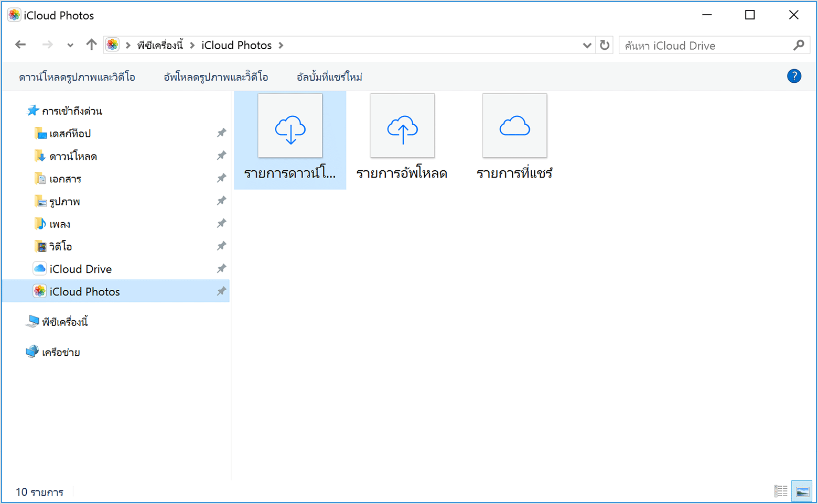The width and height of the screenshot is (818, 504).
Task: Refresh the current folder view
Action: click(x=605, y=45)
